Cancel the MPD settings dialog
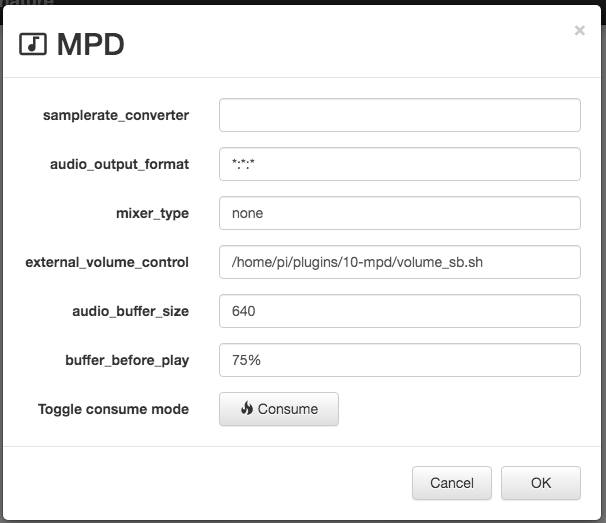 pyautogui.click(x=452, y=483)
